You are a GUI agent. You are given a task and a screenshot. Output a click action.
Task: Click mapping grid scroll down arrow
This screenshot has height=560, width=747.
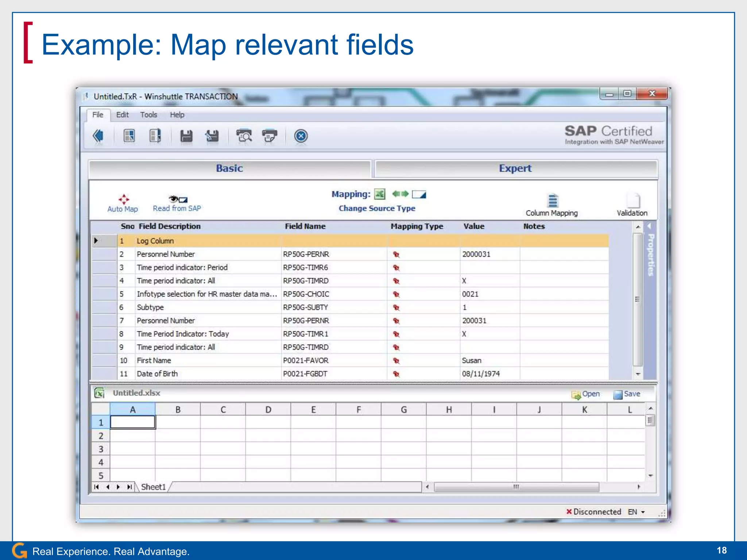[x=638, y=374]
